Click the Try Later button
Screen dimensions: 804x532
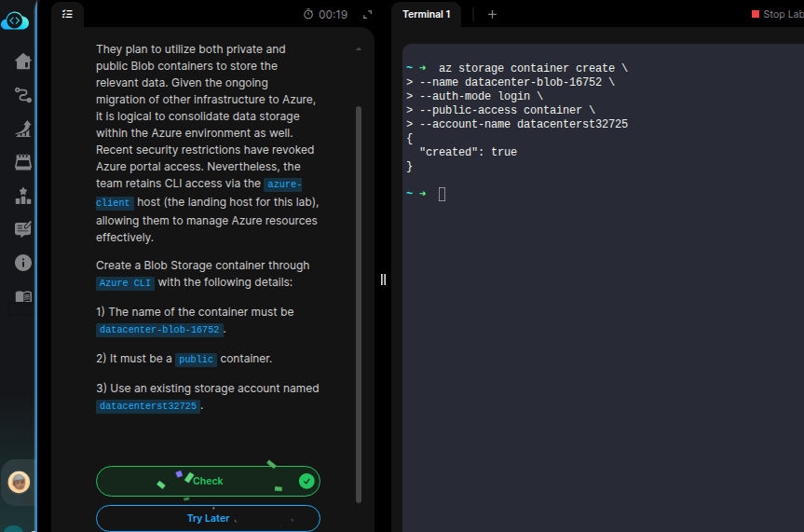coord(208,518)
